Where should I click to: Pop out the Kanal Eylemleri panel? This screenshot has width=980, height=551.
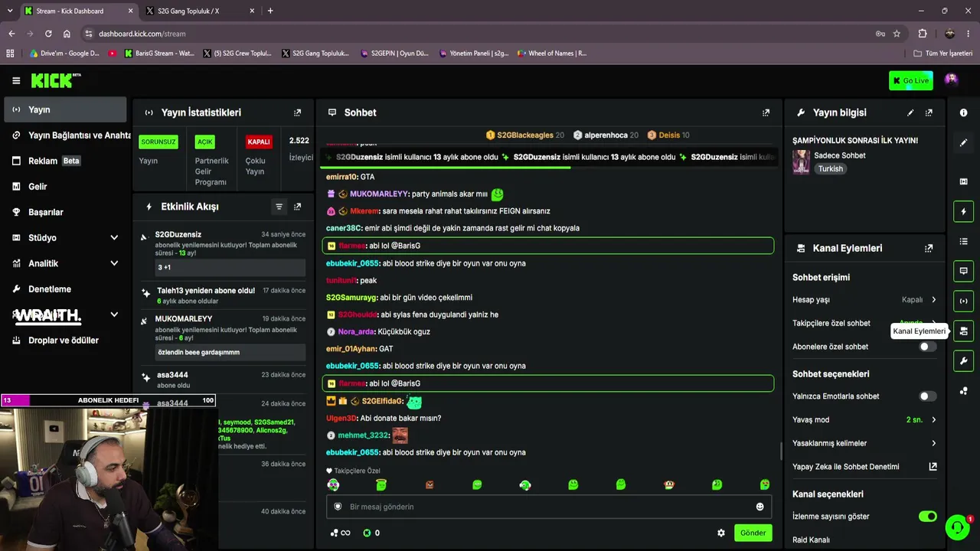pos(929,248)
